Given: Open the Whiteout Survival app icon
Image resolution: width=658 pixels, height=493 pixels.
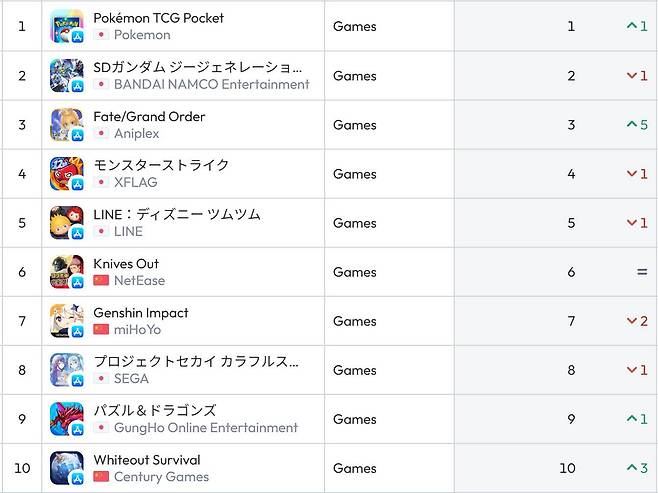Looking at the screenshot, I should (67, 468).
